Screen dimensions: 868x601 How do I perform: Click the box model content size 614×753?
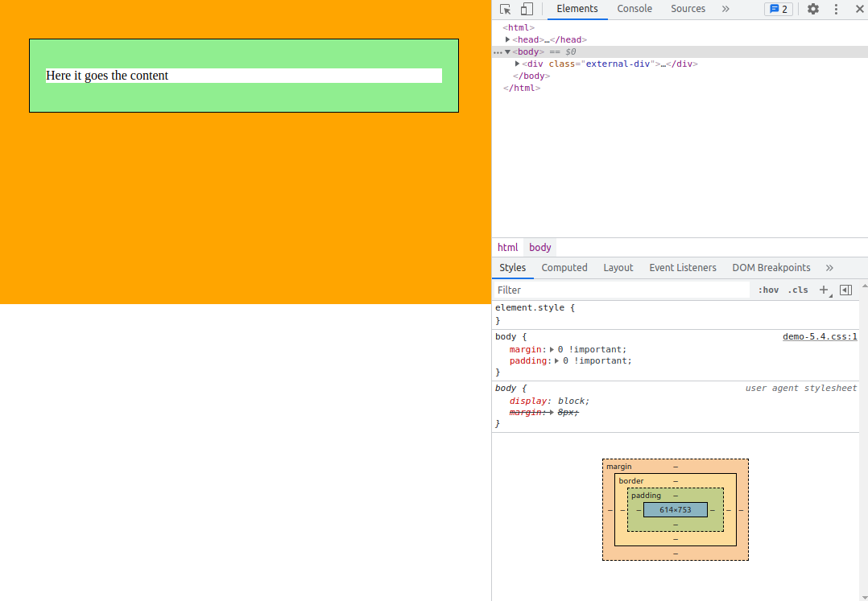(x=676, y=510)
